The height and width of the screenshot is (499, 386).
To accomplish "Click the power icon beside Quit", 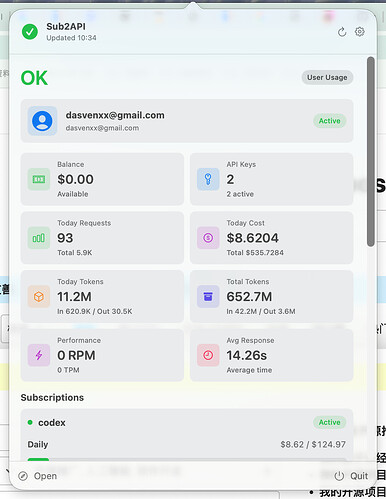I will pyautogui.click(x=339, y=476).
